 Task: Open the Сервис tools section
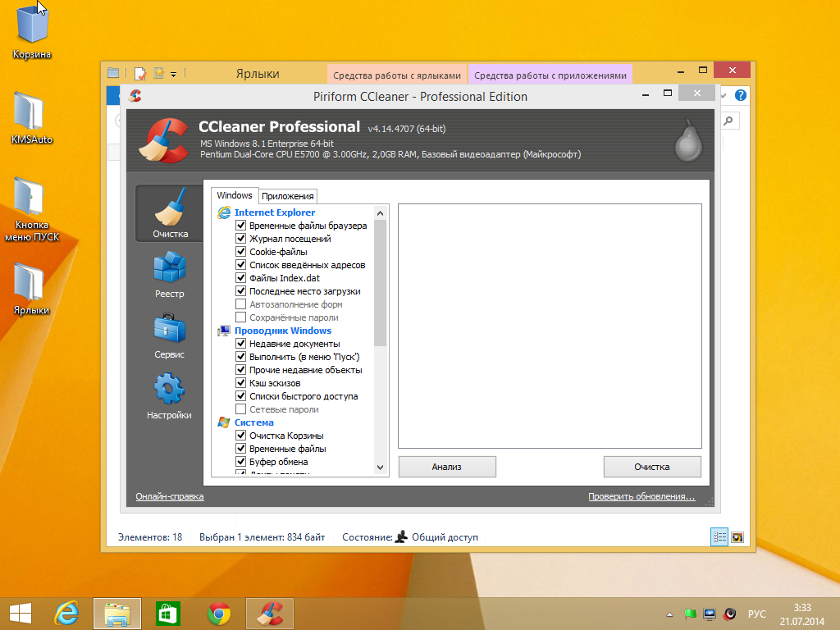tap(169, 336)
